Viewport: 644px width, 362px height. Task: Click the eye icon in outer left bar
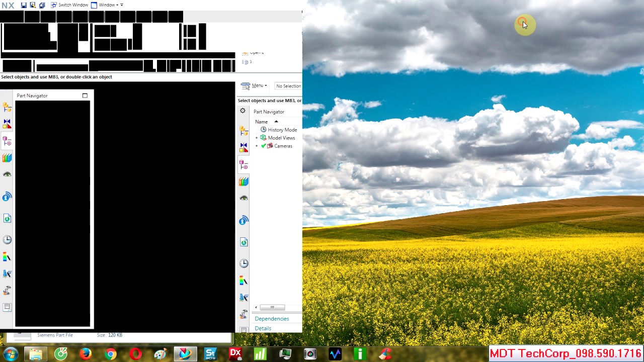[7, 174]
